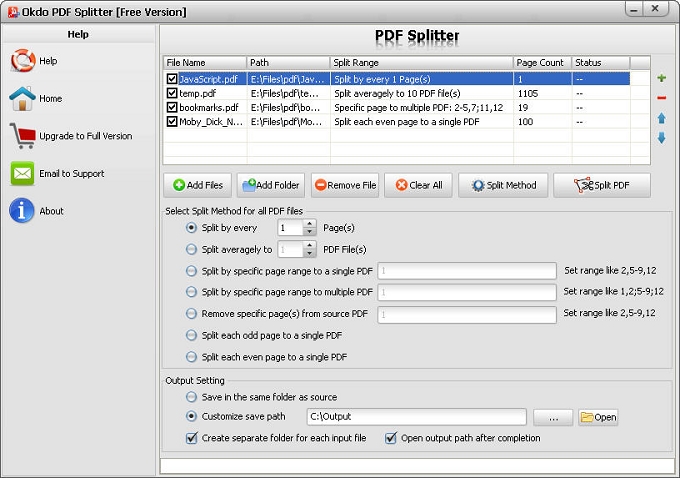This screenshot has width=680, height=478.
Task: Browse for save path with the ... button
Action: point(553,417)
